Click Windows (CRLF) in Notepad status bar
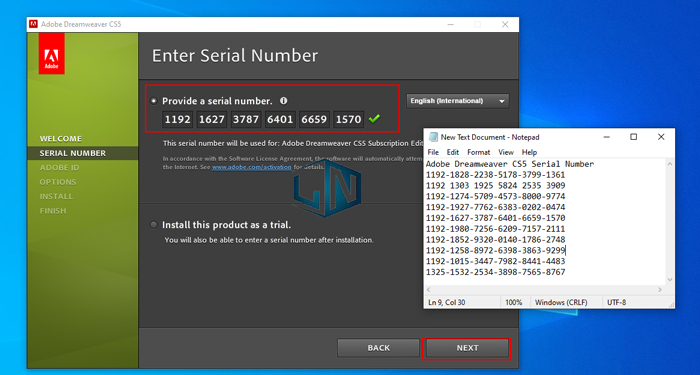700x375 pixels. [561, 302]
